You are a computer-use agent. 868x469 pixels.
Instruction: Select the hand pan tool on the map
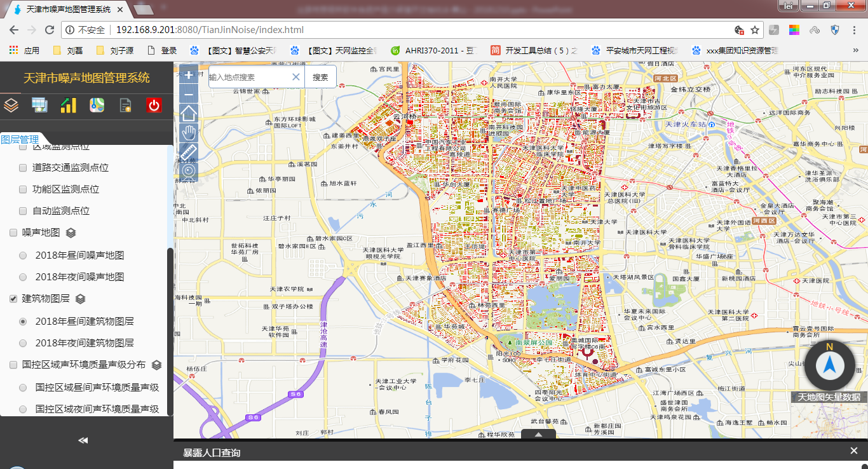187,132
